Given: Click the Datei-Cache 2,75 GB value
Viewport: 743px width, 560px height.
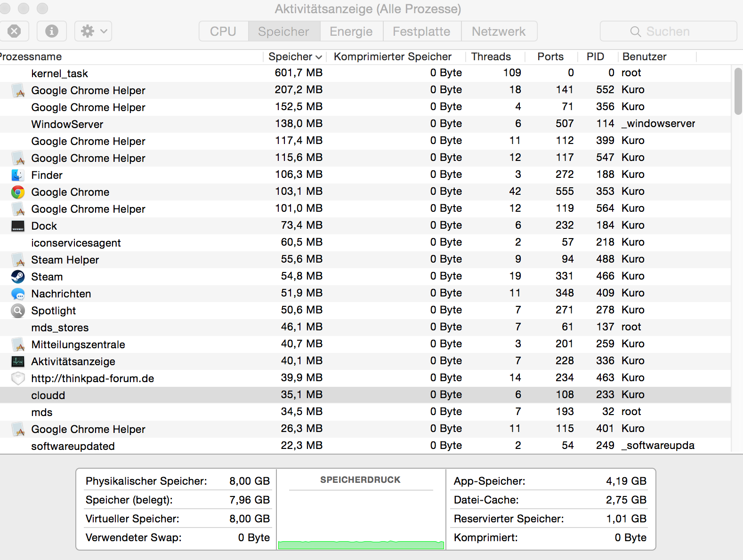Looking at the screenshot, I should [626, 500].
